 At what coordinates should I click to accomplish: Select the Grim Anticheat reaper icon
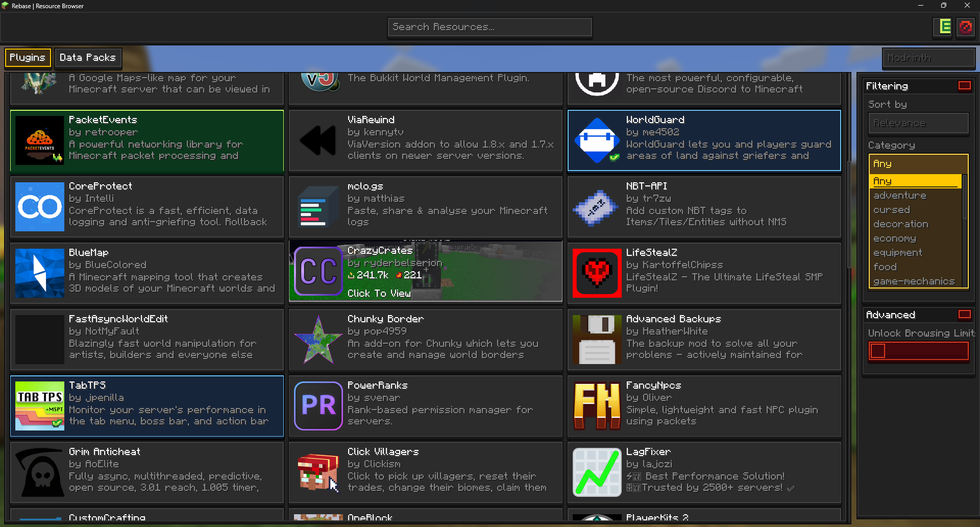click(40, 472)
